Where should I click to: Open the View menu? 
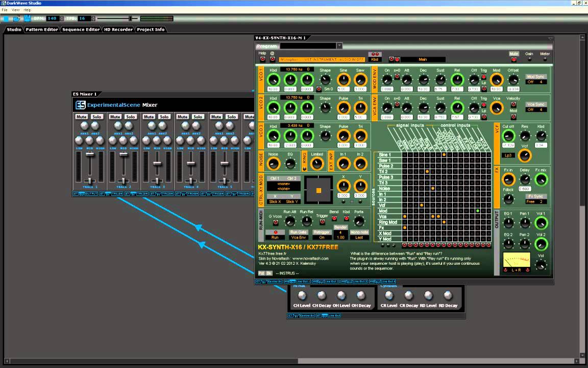pyautogui.click(x=15, y=10)
